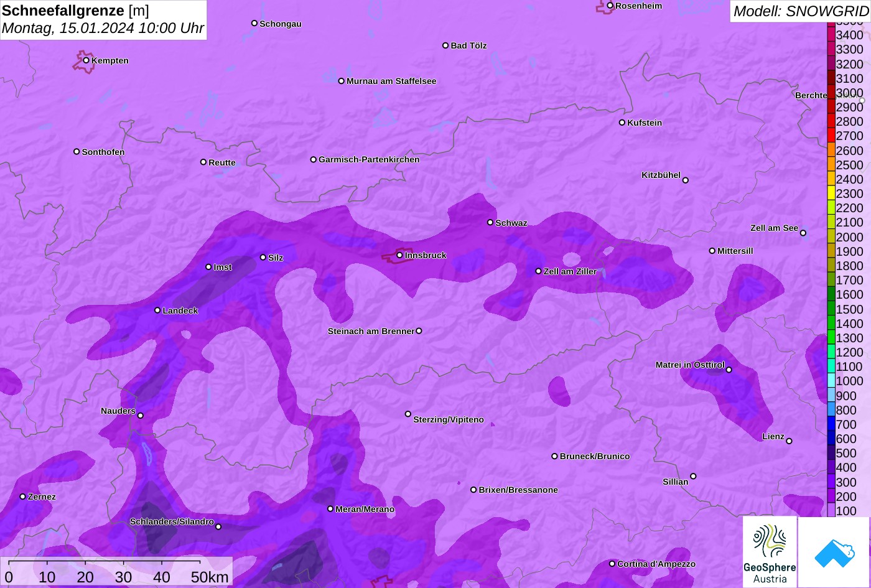Click the Reutte label
Screen dimensions: 871x588
pyautogui.click(x=222, y=162)
